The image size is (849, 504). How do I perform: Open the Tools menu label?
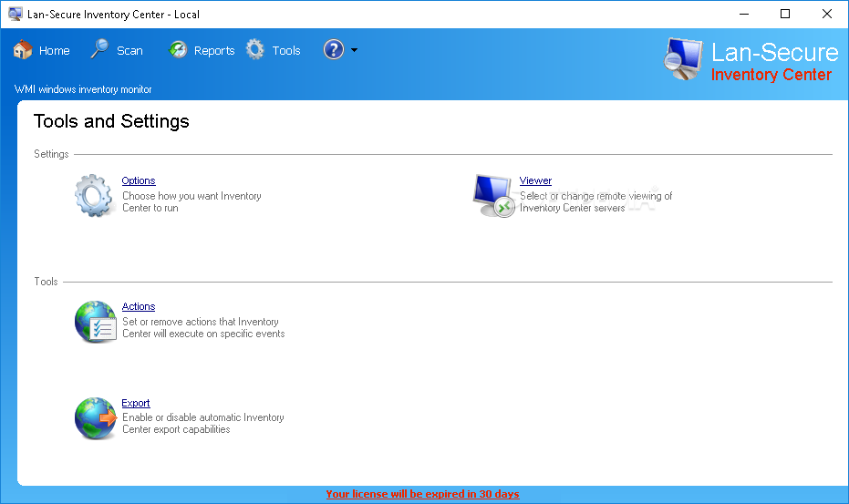(x=286, y=50)
